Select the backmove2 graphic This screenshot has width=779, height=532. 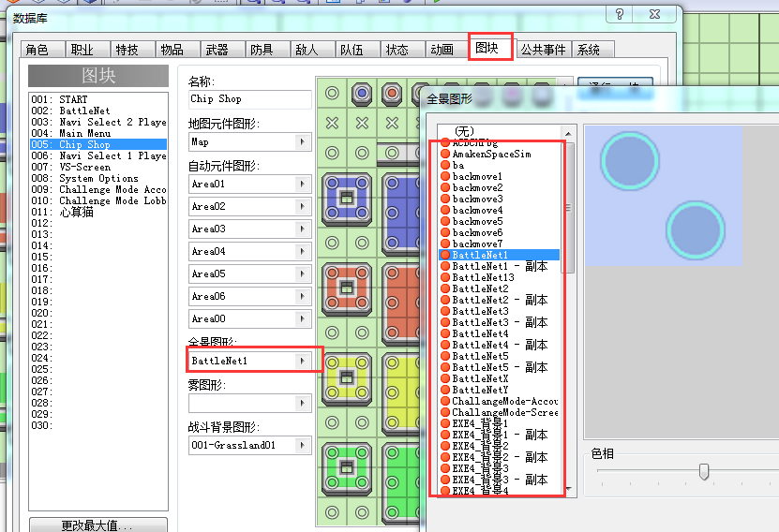pyautogui.click(x=500, y=187)
